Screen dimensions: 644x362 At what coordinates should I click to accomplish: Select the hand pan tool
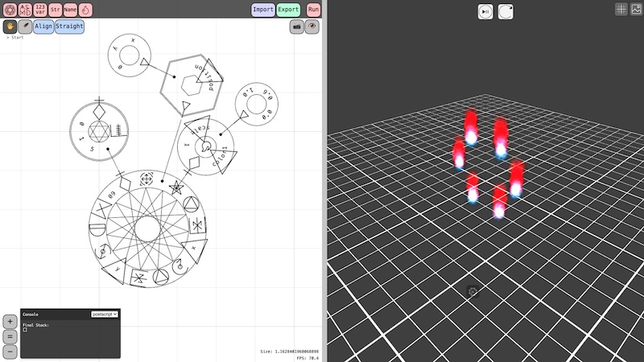point(10,27)
